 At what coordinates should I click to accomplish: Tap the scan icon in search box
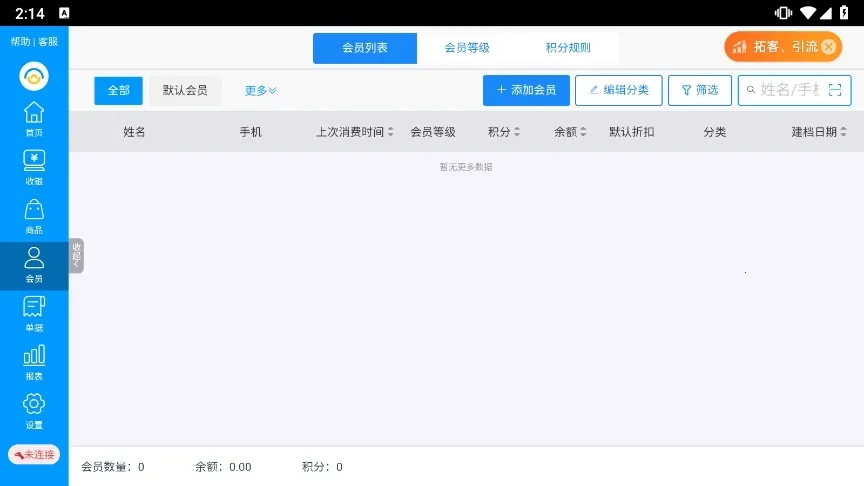[x=836, y=90]
